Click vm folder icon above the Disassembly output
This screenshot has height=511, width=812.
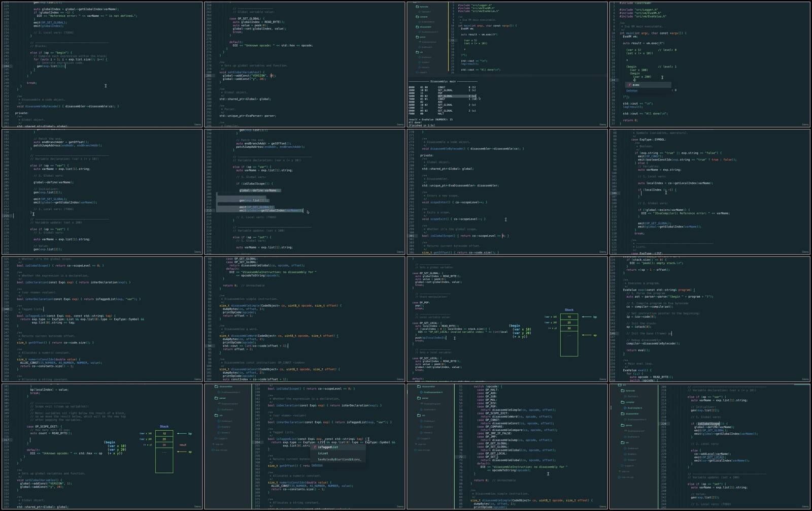pos(418,52)
